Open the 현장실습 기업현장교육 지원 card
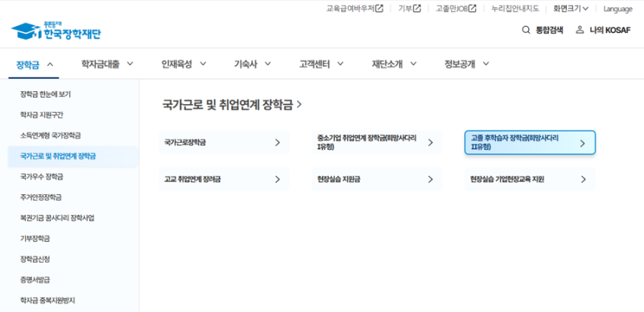This screenshot has height=312, width=644. point(530,179)
